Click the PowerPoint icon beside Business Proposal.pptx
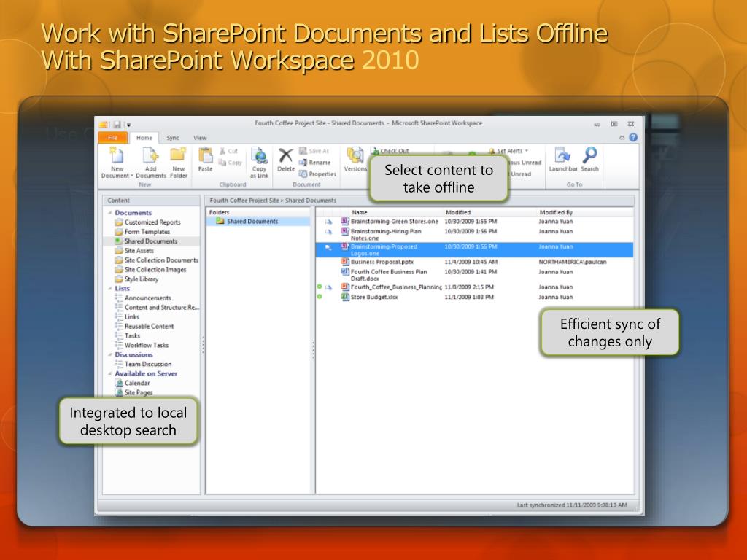This screenshot has height=560, width=747. pos(345,262)
